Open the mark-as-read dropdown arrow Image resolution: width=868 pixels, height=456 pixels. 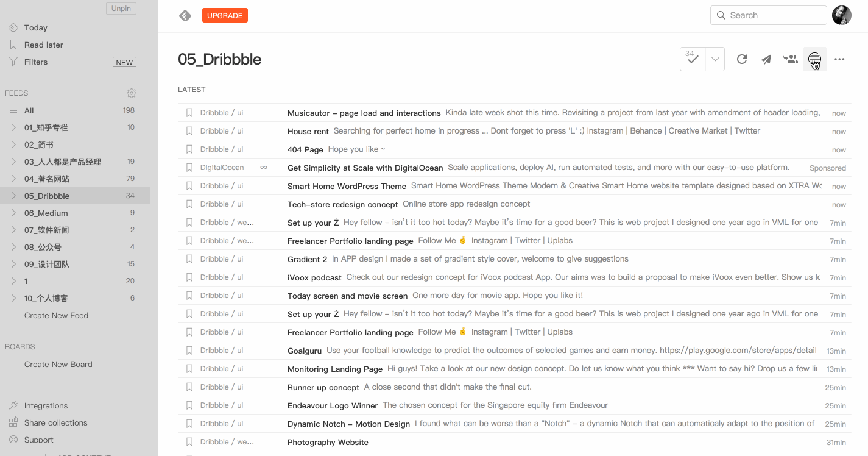click(715, 59)
